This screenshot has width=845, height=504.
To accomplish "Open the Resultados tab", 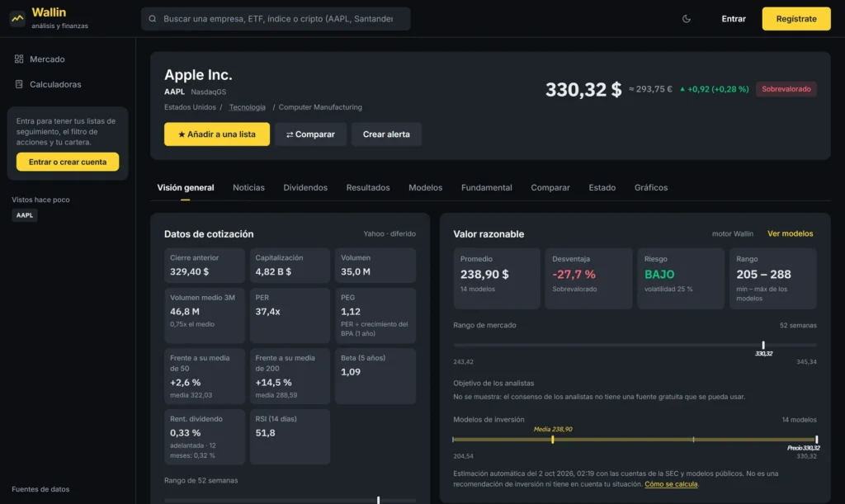I will [x=367, y=187].
